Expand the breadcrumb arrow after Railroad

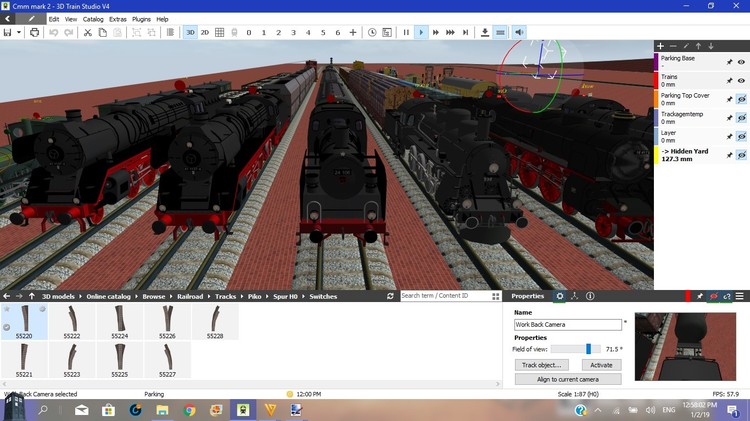pos(209,297)
